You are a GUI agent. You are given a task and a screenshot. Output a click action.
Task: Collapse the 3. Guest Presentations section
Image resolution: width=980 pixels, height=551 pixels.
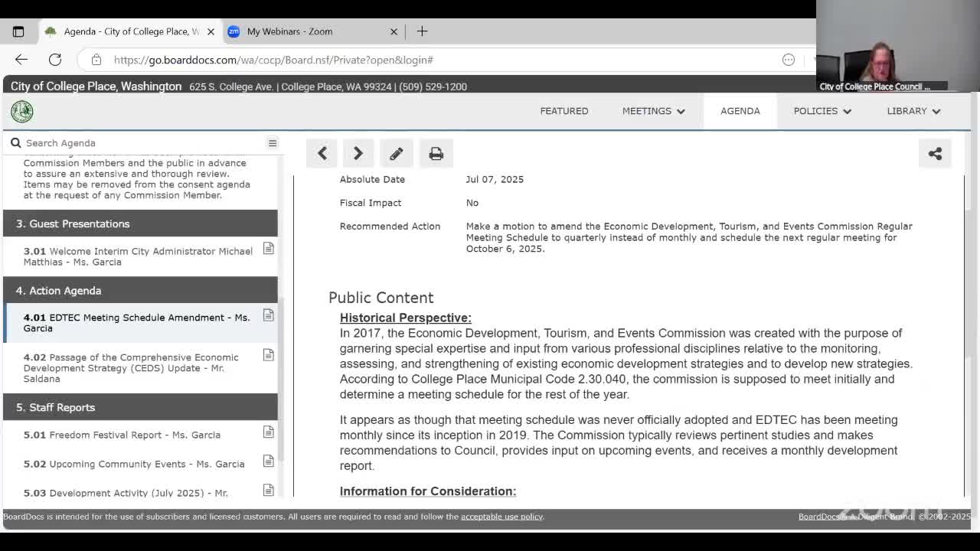tap(141, 223)
